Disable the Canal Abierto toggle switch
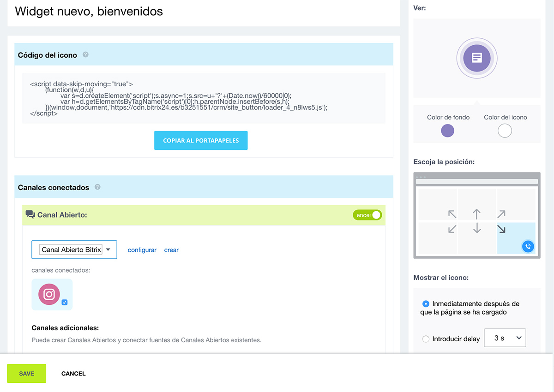 pos(367,215)
